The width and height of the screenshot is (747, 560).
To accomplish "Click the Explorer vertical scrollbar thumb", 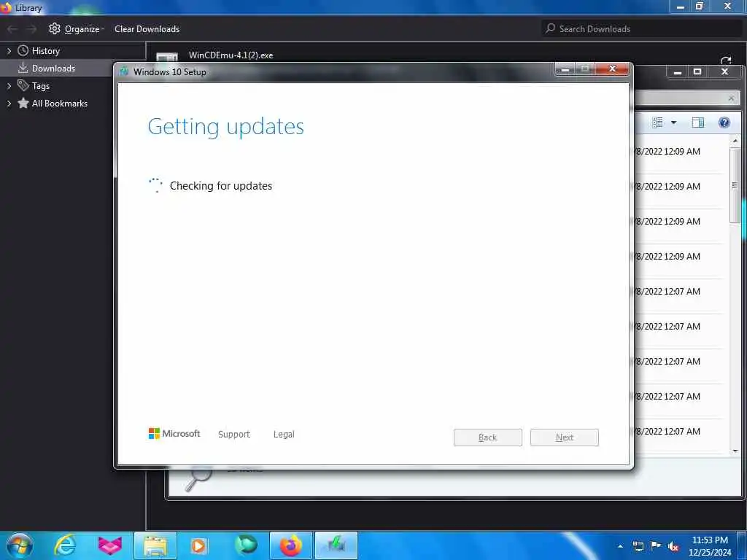I will pyautogui.click(x=735, y=185).
